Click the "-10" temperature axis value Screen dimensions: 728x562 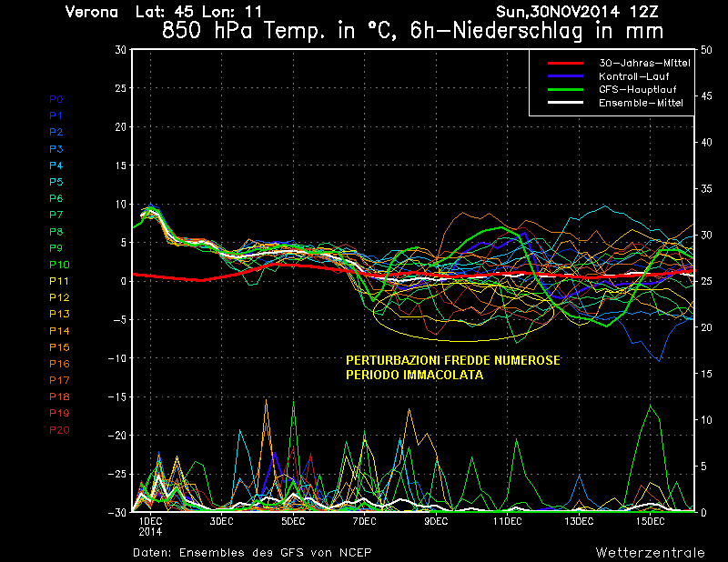click(116, 358)
